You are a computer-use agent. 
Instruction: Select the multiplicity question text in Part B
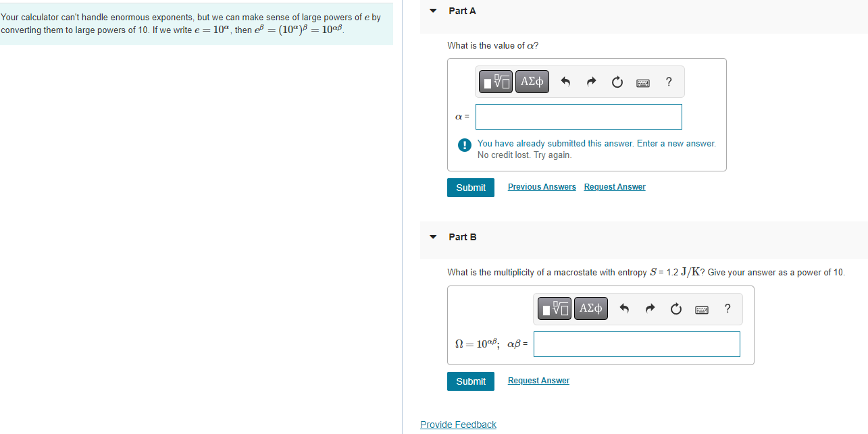(x=646, y=272)
